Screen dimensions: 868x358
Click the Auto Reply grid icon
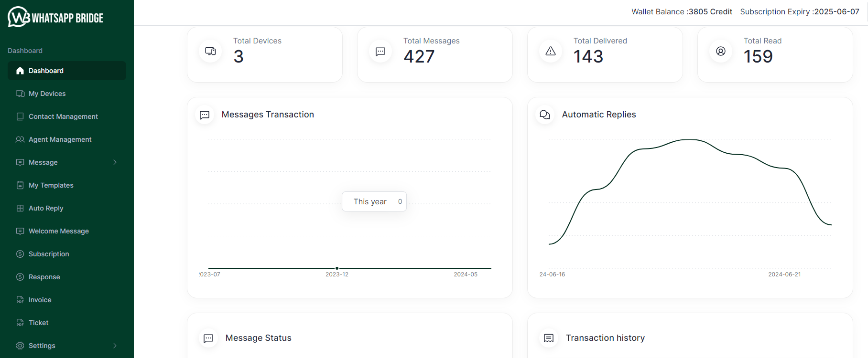[20, 208]
